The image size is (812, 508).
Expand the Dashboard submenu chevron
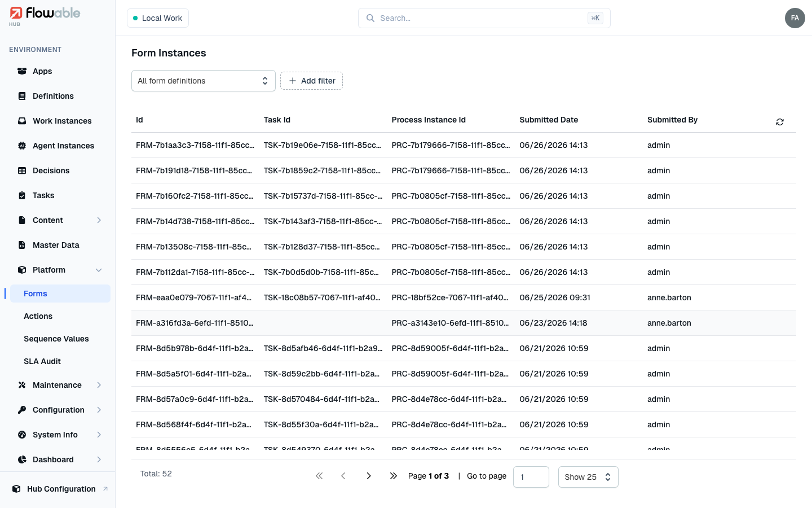point(99,459)
